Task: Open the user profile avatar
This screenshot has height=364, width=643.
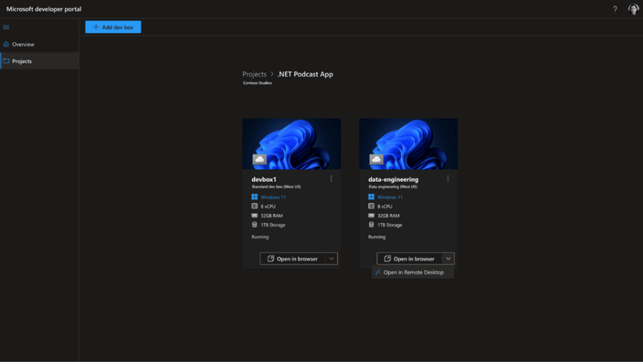Action: pos(633,9)
